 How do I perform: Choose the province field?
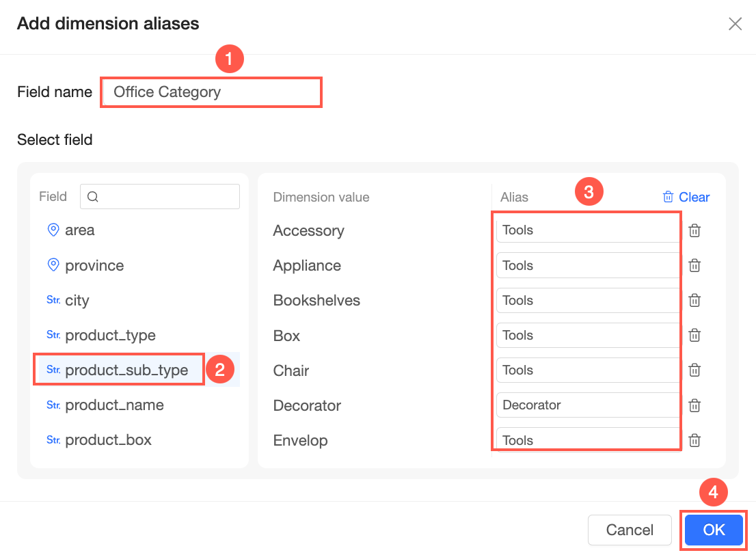click(x=94, y=265)
